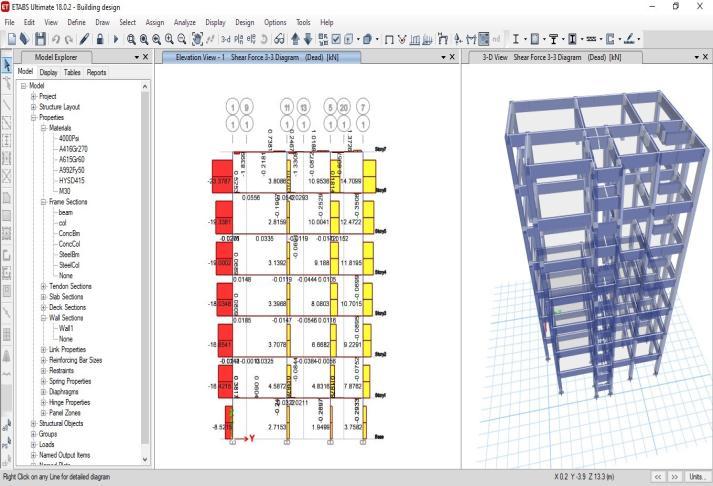713x486 pixels.
Task: Select the M30 material
Action: [x=65, y=191]
